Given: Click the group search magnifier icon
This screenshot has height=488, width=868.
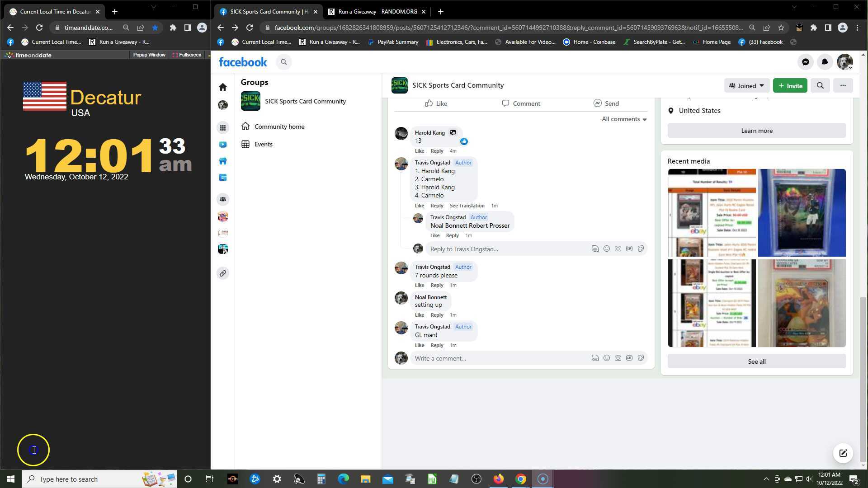Looking at the screenshot, I should pos(820,85).
